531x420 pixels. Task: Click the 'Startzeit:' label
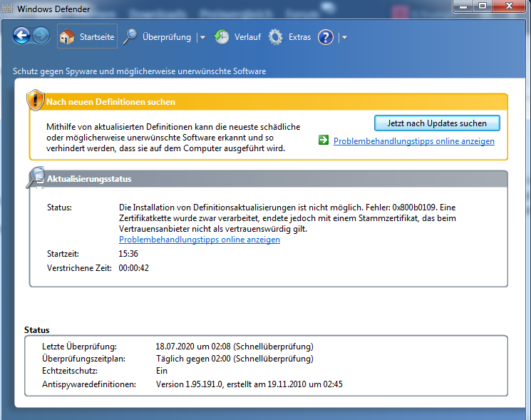click(x=63, y=254)
